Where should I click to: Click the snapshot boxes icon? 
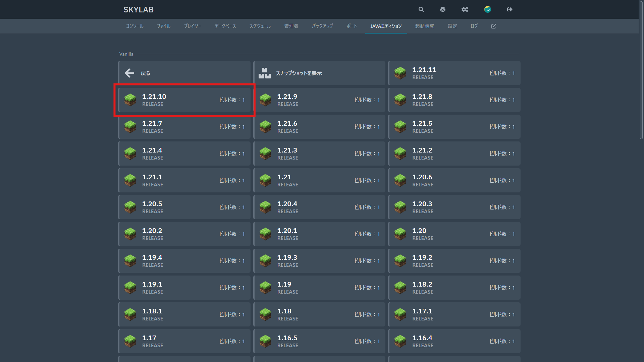point(264,73)
